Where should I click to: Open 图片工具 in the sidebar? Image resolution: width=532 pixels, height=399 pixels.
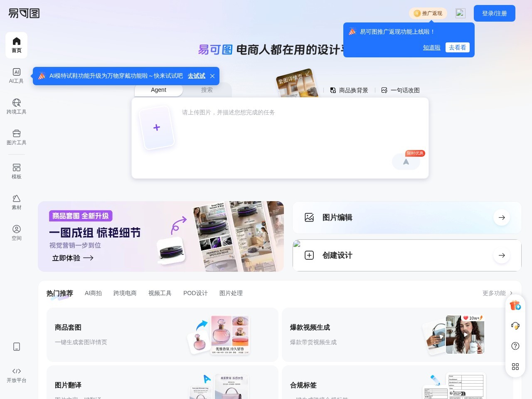[17, 137]
